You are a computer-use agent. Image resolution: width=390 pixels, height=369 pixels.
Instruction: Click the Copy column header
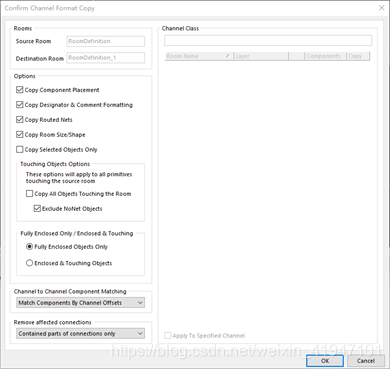pyautogui.click(x=358, y=56)
